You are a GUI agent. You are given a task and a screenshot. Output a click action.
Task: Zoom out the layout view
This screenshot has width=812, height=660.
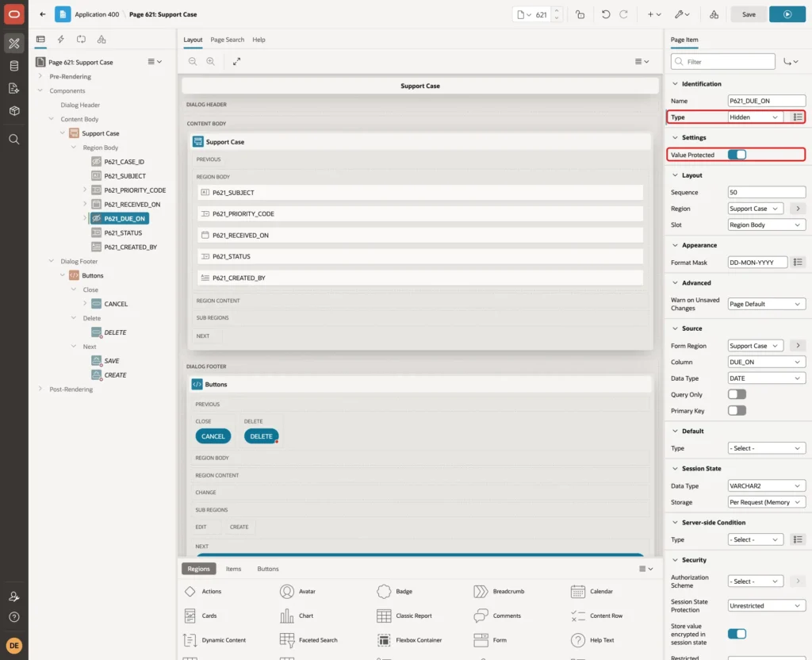pos(193,61)
